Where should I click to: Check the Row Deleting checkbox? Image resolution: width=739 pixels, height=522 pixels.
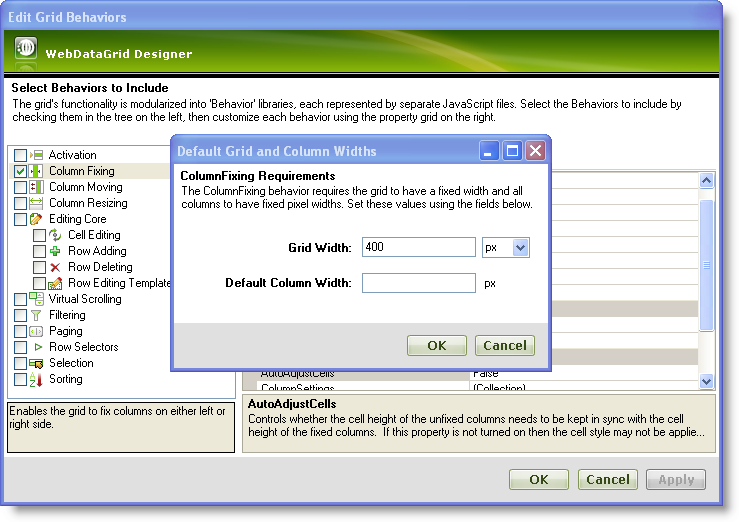click(40, 267)
